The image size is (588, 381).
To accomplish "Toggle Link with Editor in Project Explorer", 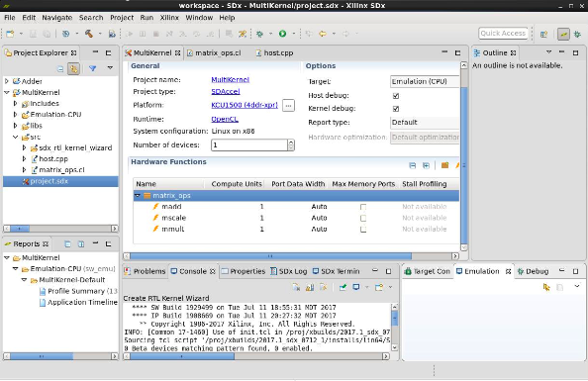I will pos(73,68).
